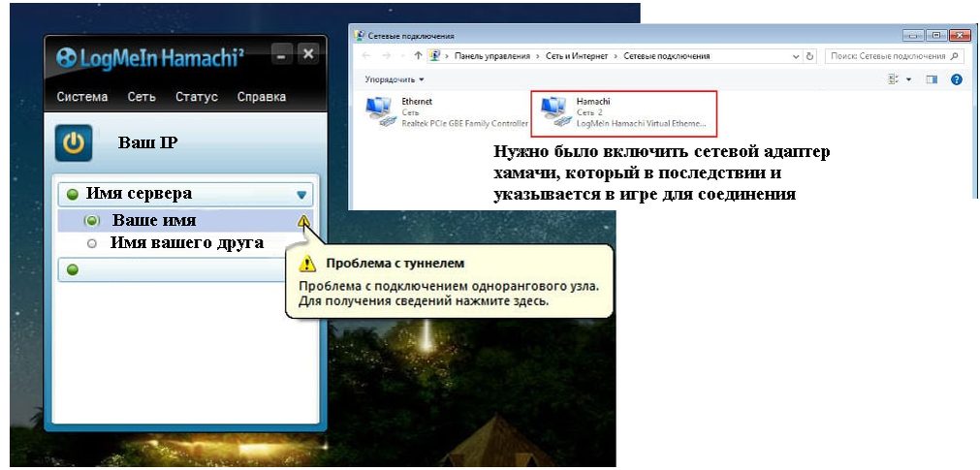Go forward in Сетевые подключения window
The width and height of the screenshot is (980, 470).
coord(387,56)
